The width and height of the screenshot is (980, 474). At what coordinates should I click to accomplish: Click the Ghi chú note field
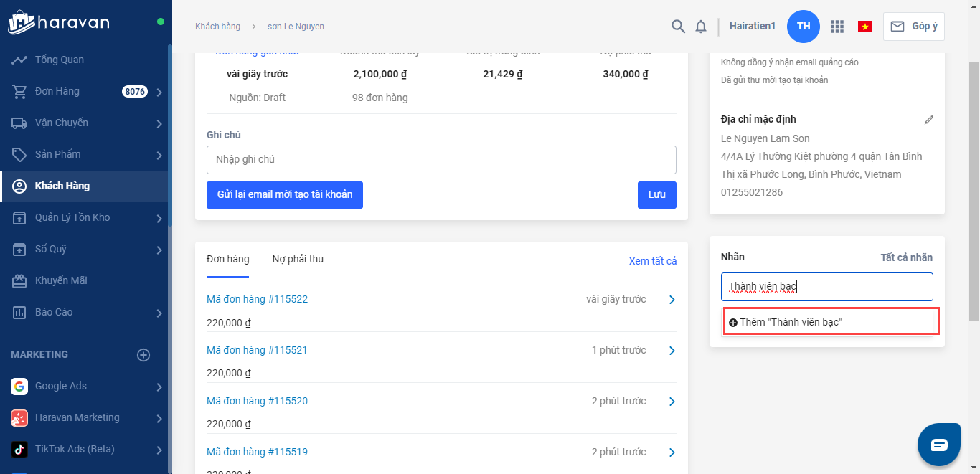[x=441, y=160]
